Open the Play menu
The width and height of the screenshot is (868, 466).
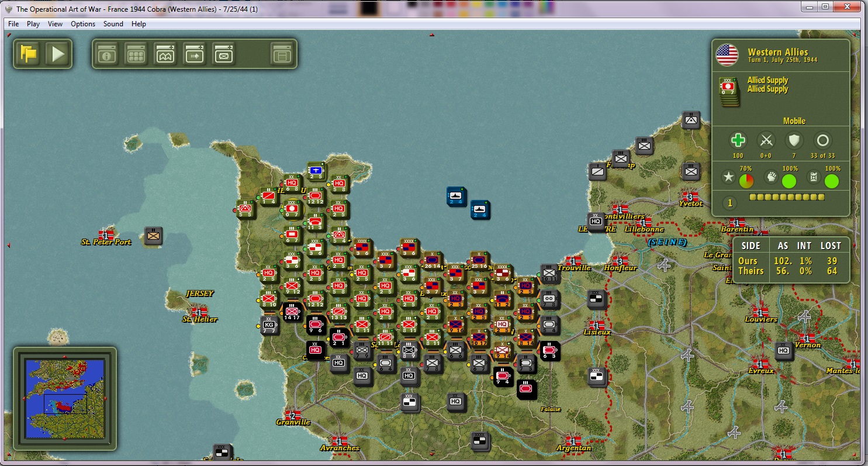click(33, 24)
